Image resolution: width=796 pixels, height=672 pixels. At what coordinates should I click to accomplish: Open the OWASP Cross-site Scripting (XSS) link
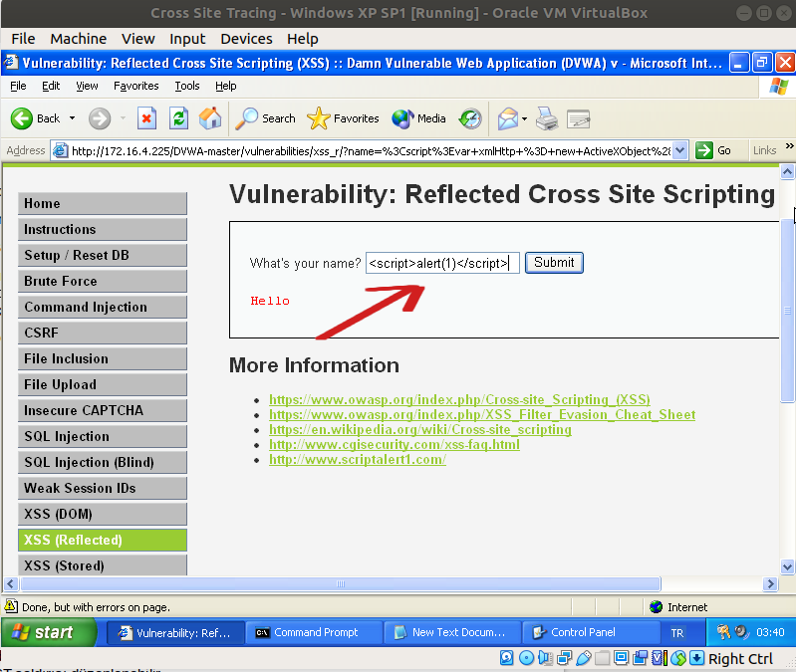point(459,399)
